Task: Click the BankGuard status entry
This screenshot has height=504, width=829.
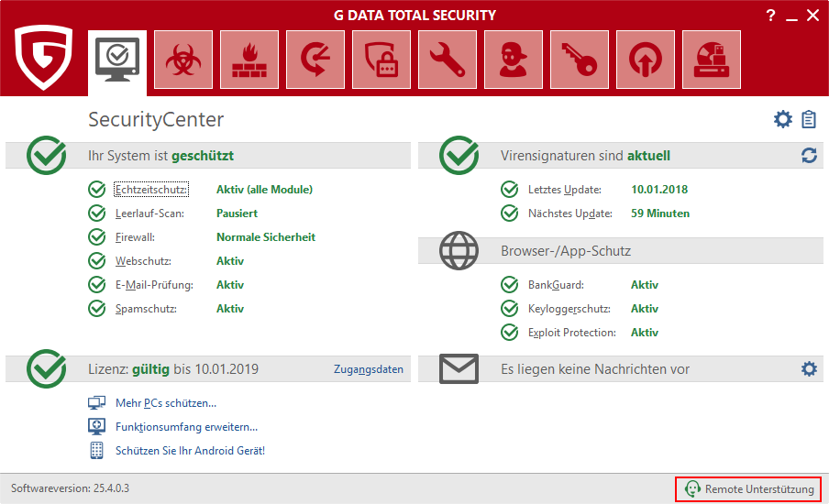Action: (556, 285)
